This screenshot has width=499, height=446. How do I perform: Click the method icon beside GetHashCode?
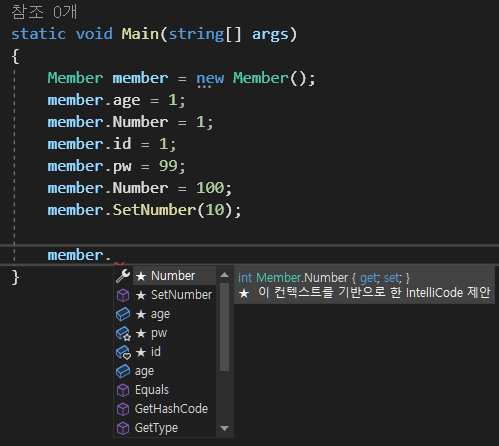123,409
